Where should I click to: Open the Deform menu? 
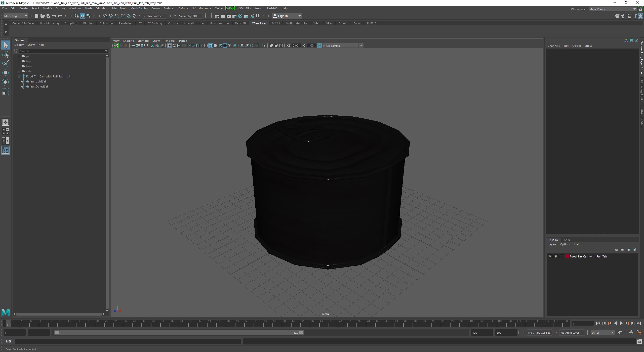click(x=183, y=8)
